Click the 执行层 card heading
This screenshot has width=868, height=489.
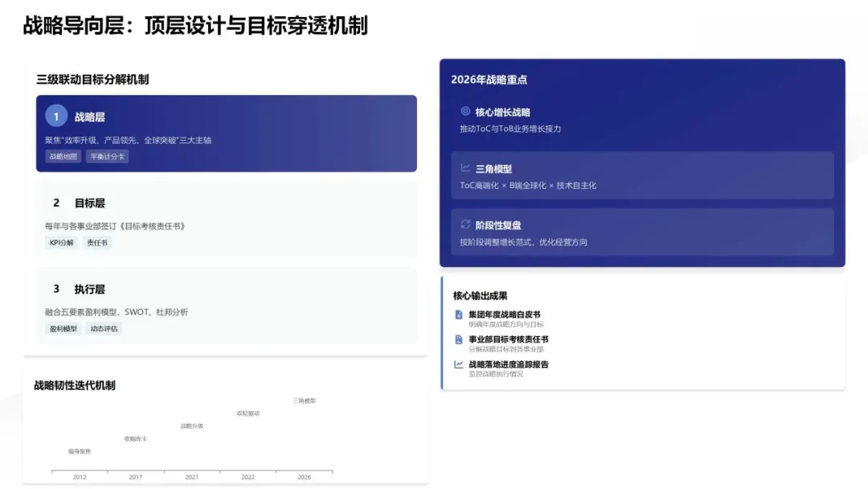coord(90,289)
